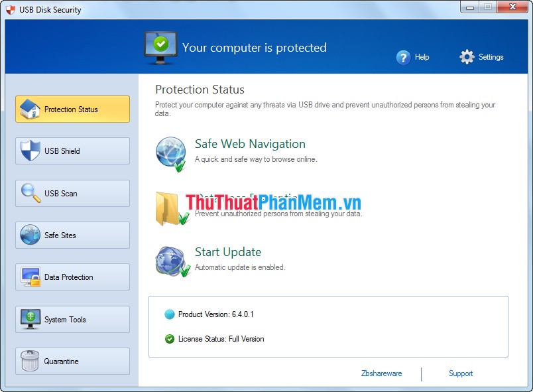Click the protected computer monitor icon in header

point(160,48)
